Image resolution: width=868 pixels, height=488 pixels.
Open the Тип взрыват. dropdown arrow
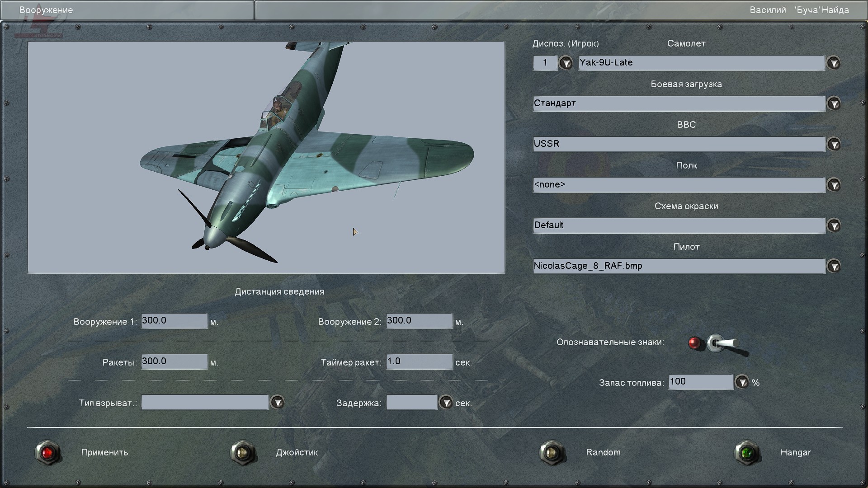277,402
